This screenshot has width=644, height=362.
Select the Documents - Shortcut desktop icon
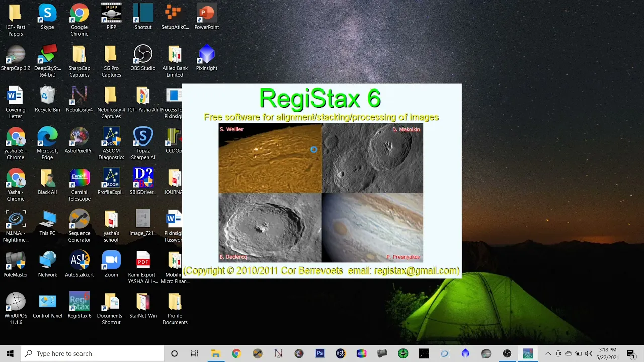[111, 308]
